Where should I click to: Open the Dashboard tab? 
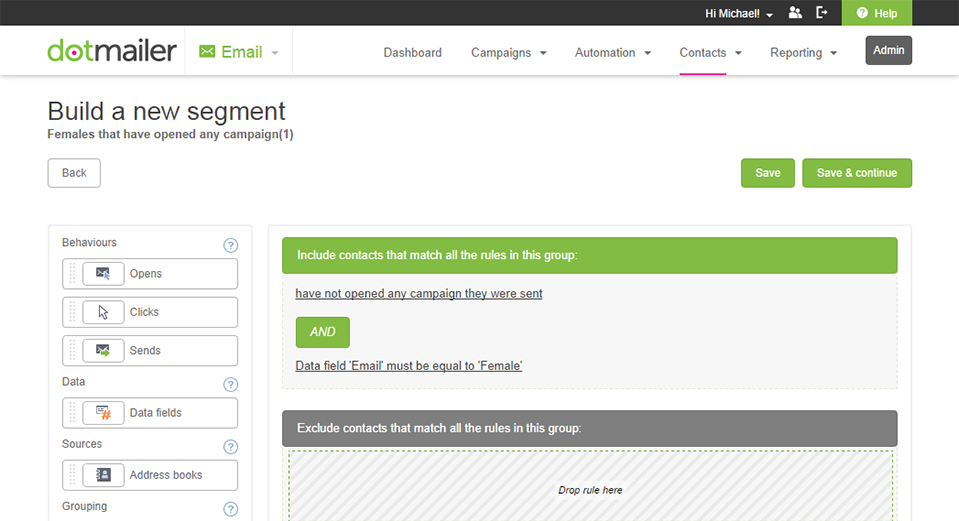point(412,53)
